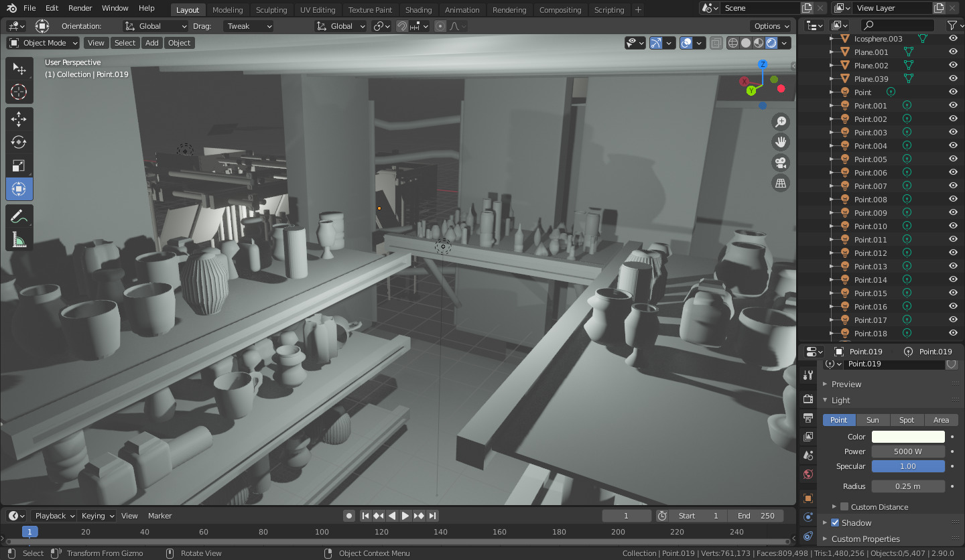Click the outliner filter funnel icon
The height and width of the screenshot is (560, 965).
coord(952,25)
